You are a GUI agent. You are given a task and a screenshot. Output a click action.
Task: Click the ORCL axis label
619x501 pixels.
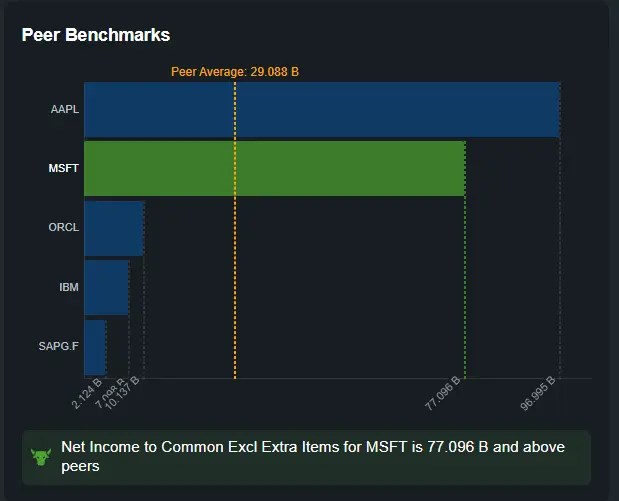(64, 227)
